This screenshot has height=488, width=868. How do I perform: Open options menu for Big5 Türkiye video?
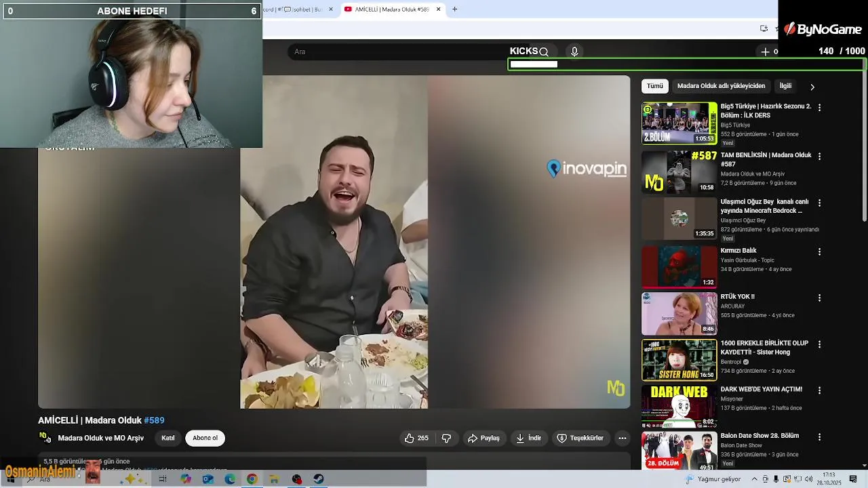(x=819, y=107)
